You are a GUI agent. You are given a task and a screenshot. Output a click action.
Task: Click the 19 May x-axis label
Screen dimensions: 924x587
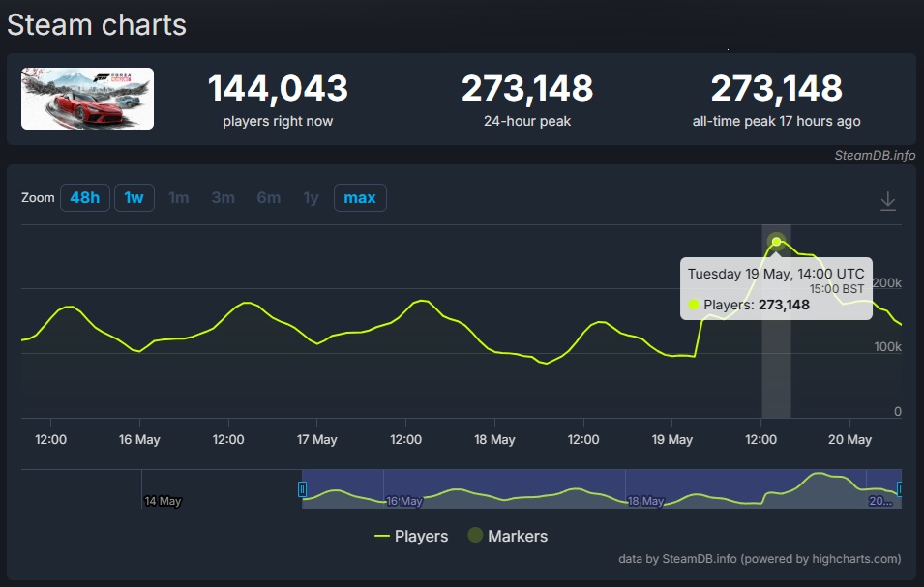coord(672,440)
